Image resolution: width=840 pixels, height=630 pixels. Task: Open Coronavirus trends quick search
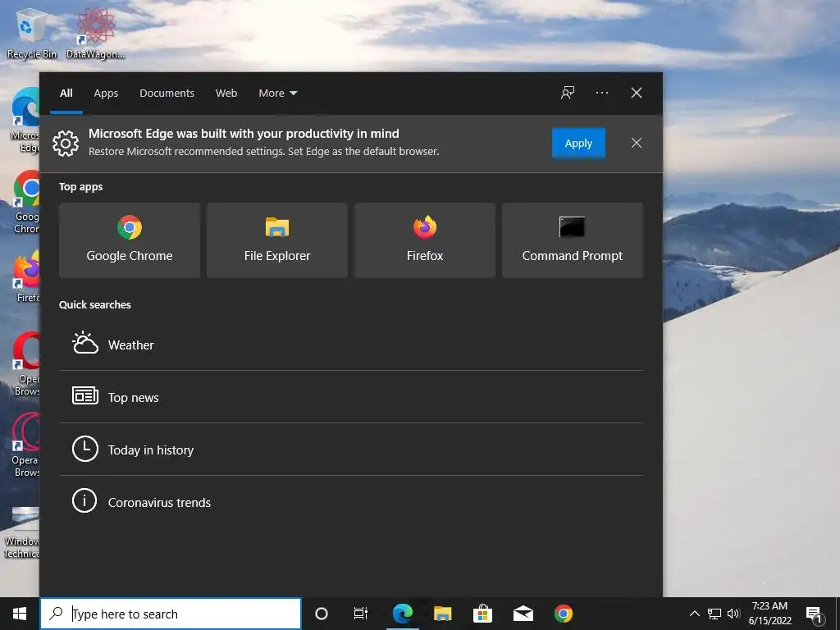[351, 502]
